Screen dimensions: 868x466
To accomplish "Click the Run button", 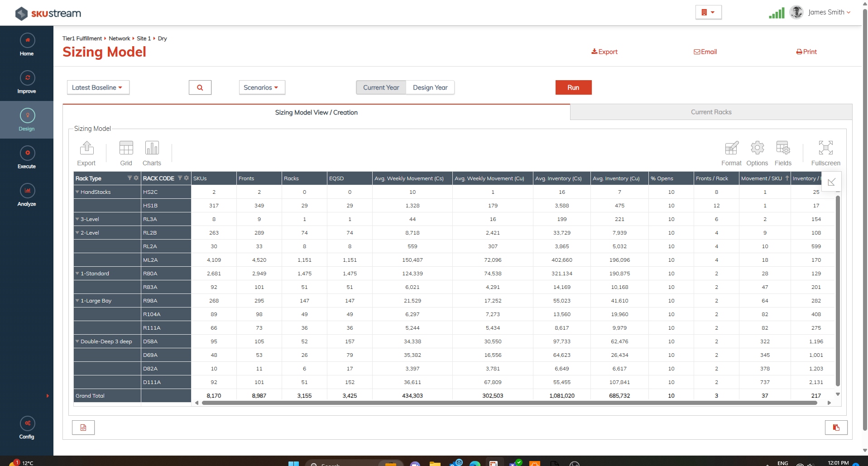I will [573, 87].
